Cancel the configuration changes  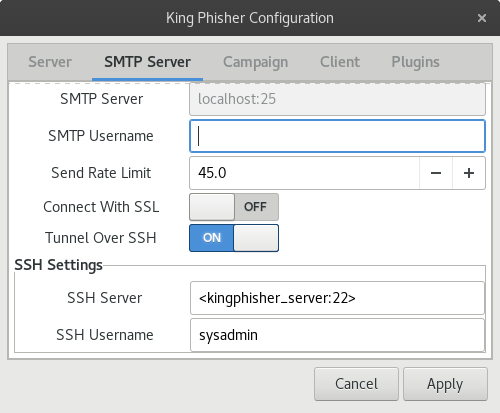(x=356, y=384)
